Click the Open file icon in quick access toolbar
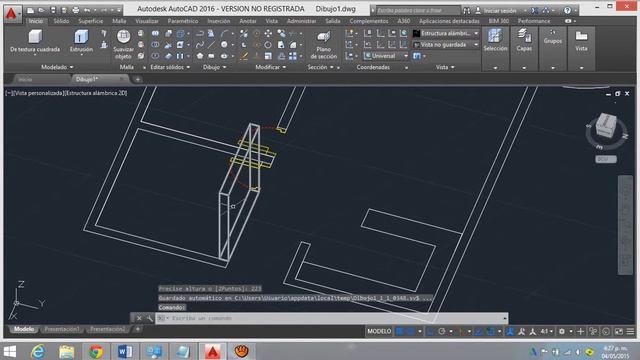The width and height of the screenshot is (640, 360). (x=42, y=10)
